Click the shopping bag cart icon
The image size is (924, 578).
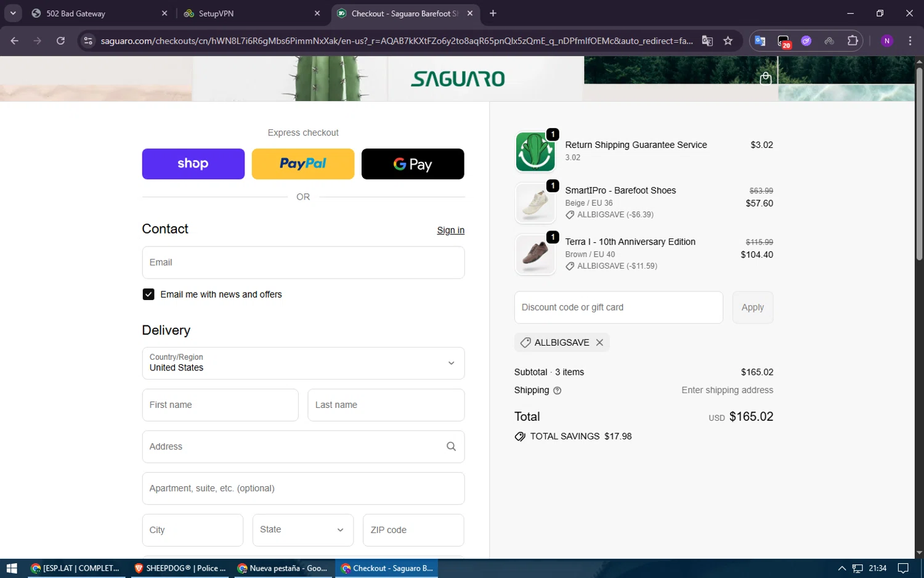[765, 78]
